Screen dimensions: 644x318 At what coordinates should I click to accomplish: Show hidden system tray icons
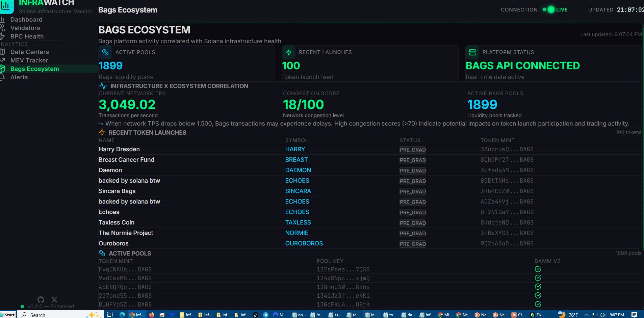(x=586, y=315)
